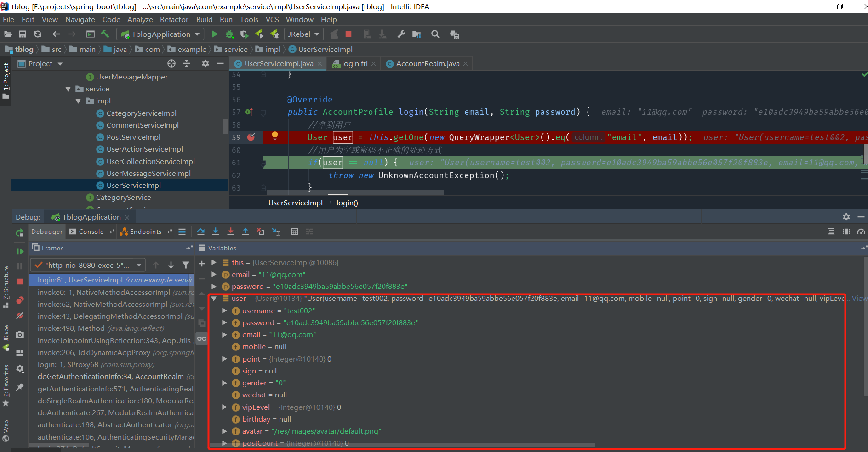Collapse the impl folder in tree

[x=78, y=101]
